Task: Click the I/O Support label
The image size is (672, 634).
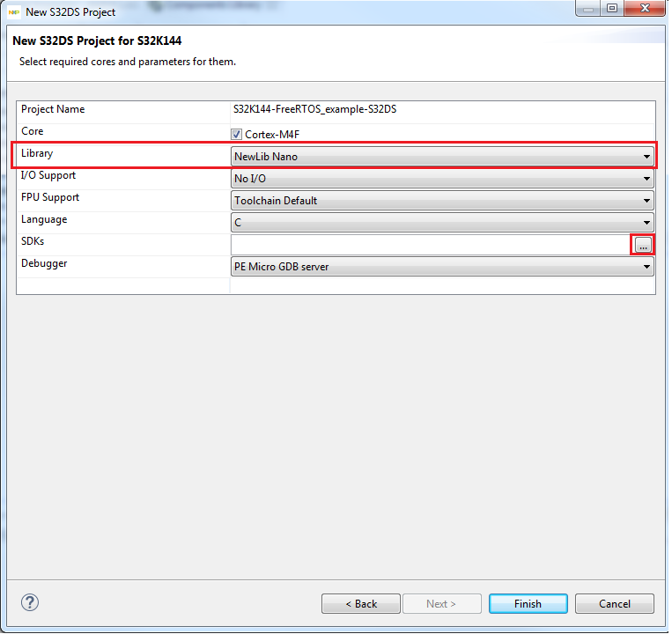Action: 48,175
